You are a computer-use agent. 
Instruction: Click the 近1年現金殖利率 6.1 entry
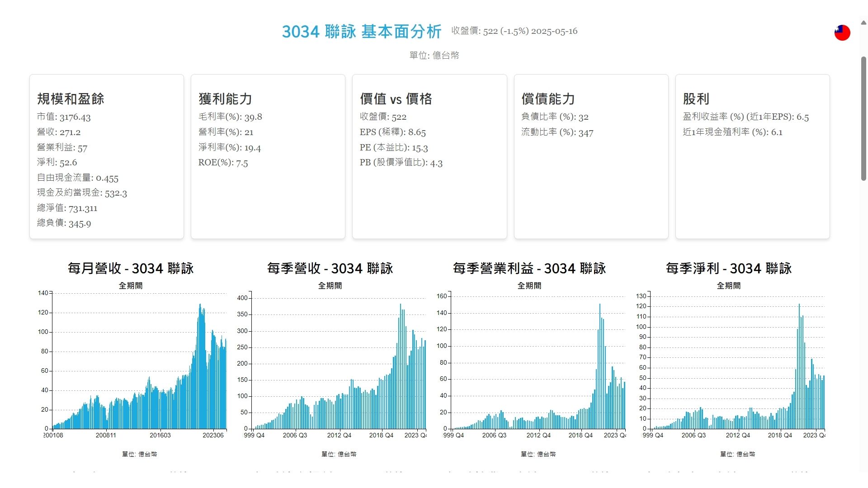click(732, 132)
